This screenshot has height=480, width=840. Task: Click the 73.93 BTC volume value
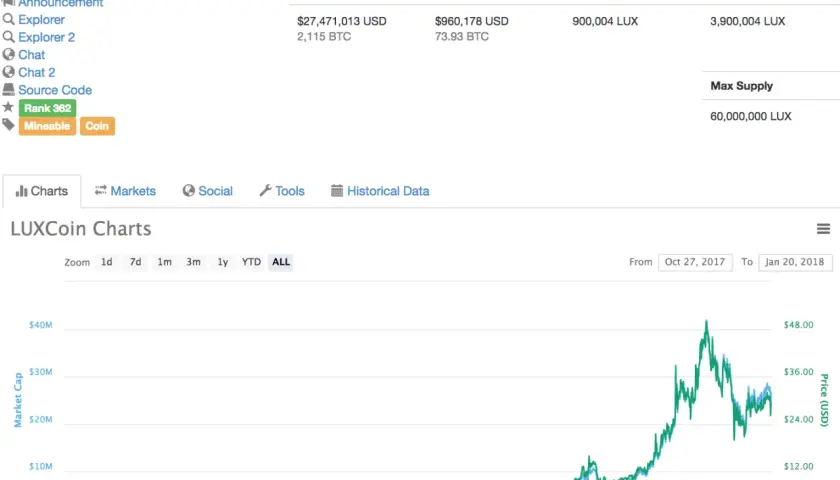[x=462, y=37]
